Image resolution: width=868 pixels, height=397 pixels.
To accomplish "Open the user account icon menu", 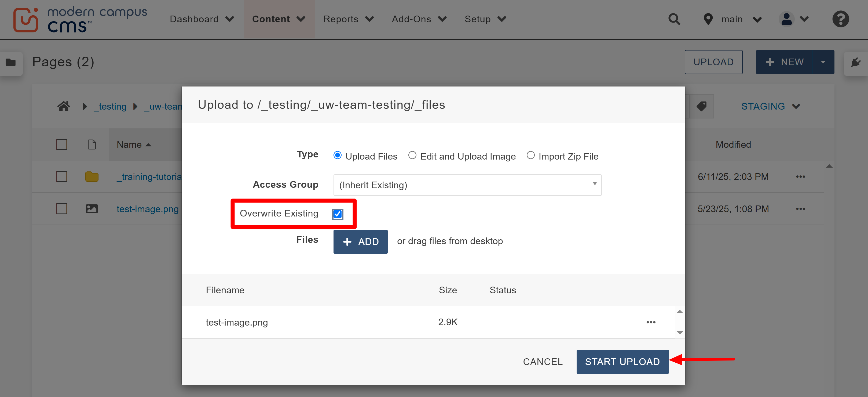I will click(786, 19).
